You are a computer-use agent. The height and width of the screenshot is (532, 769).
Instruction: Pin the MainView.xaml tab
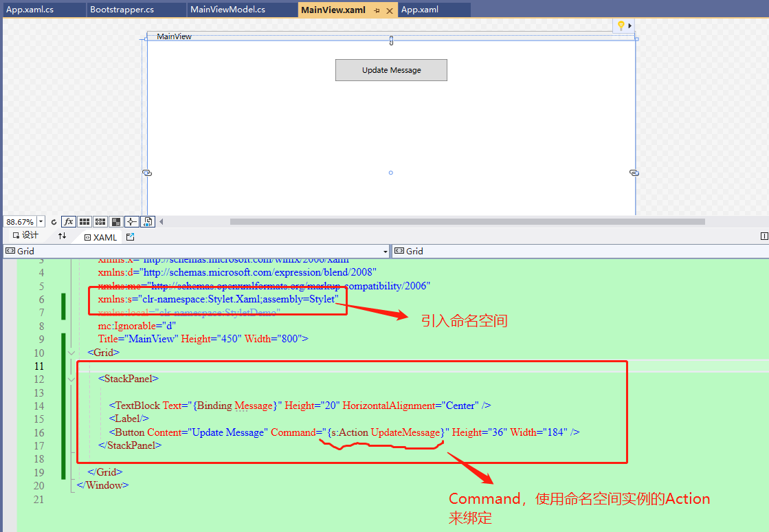[x=377, y=11]
